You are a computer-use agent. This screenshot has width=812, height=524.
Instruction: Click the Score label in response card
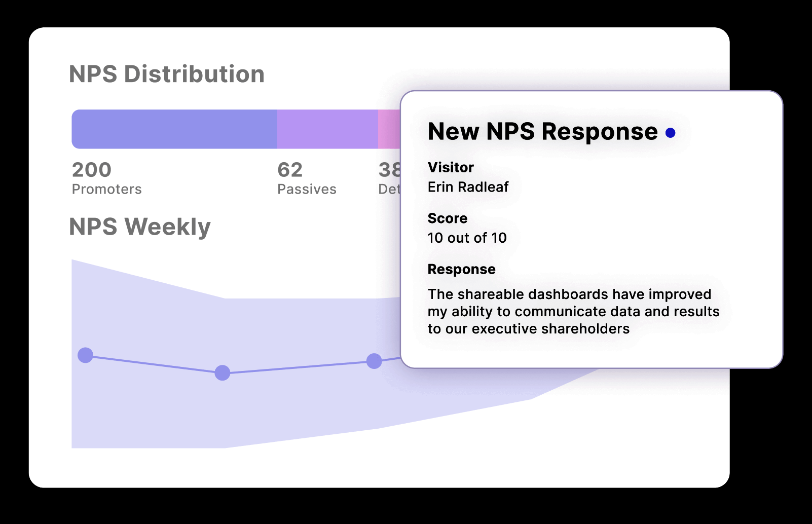(448, 218)
